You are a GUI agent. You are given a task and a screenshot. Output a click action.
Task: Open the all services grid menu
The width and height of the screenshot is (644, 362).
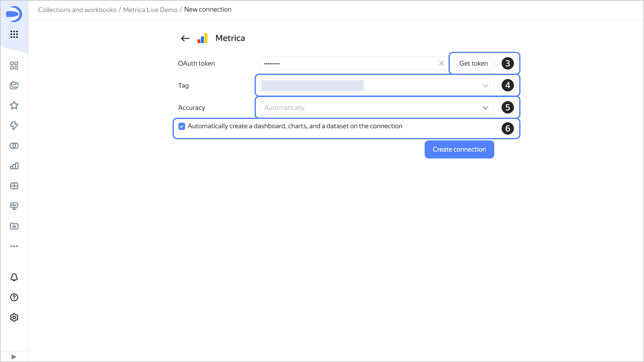click(x=14, y=34)
